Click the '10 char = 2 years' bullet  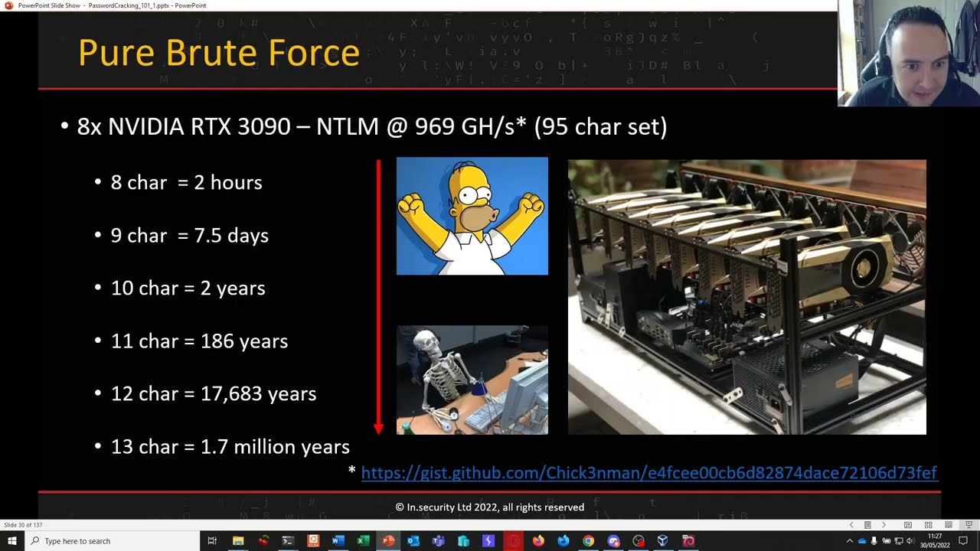(x=188, y=288)
